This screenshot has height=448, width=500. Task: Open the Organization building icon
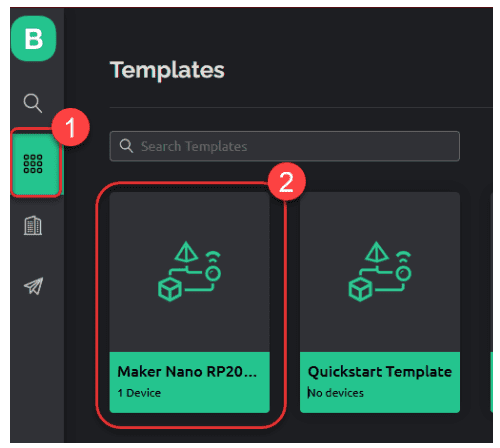coord(33,226)
